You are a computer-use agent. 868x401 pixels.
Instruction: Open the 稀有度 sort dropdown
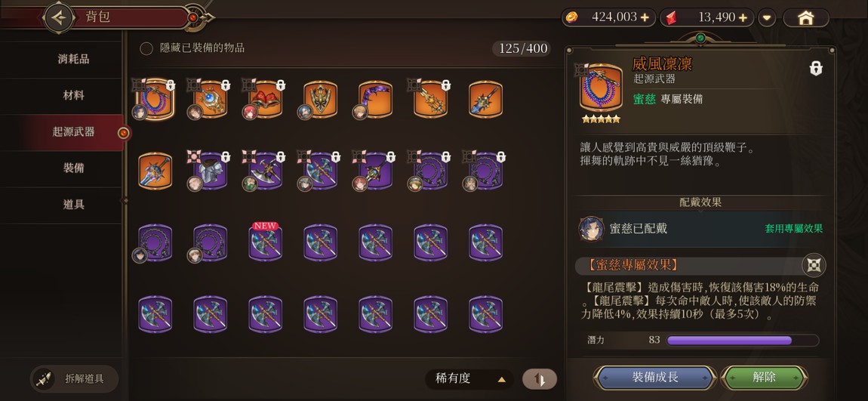pyautogui.click(x=469, y=379)
